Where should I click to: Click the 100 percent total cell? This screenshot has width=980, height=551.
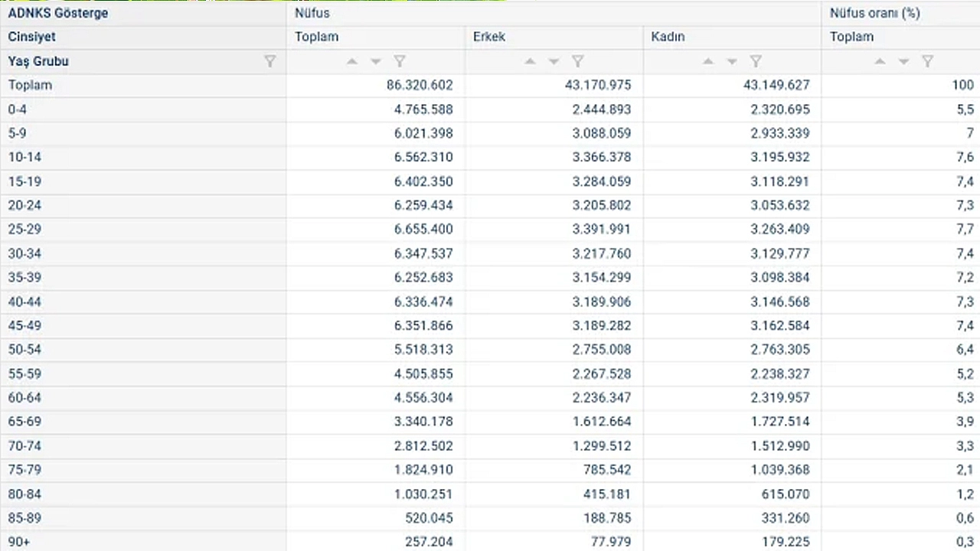click(963, 85)
